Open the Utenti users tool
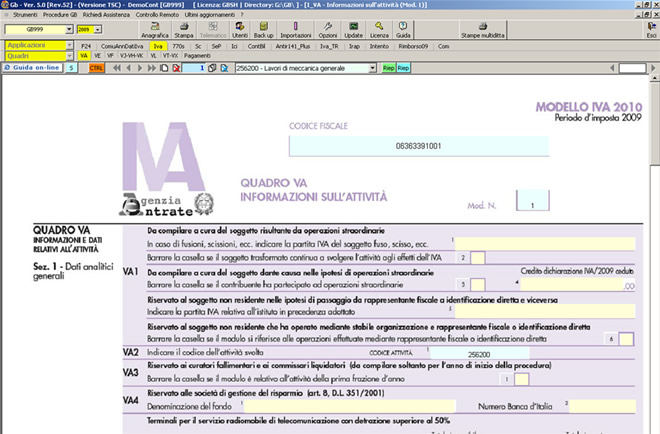660x434 pixels. click(x=240, y=30)
